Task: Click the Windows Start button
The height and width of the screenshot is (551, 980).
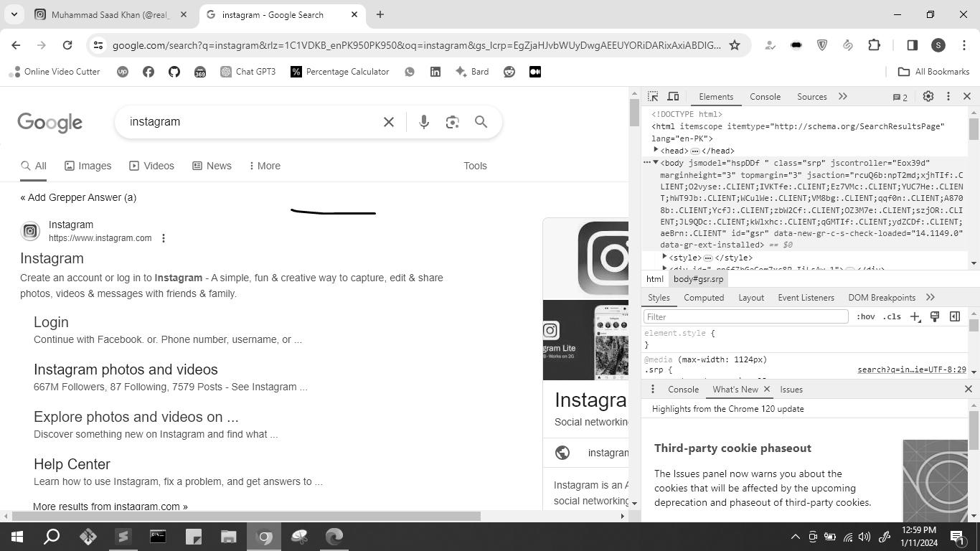Action: click(x=17, y=537)
